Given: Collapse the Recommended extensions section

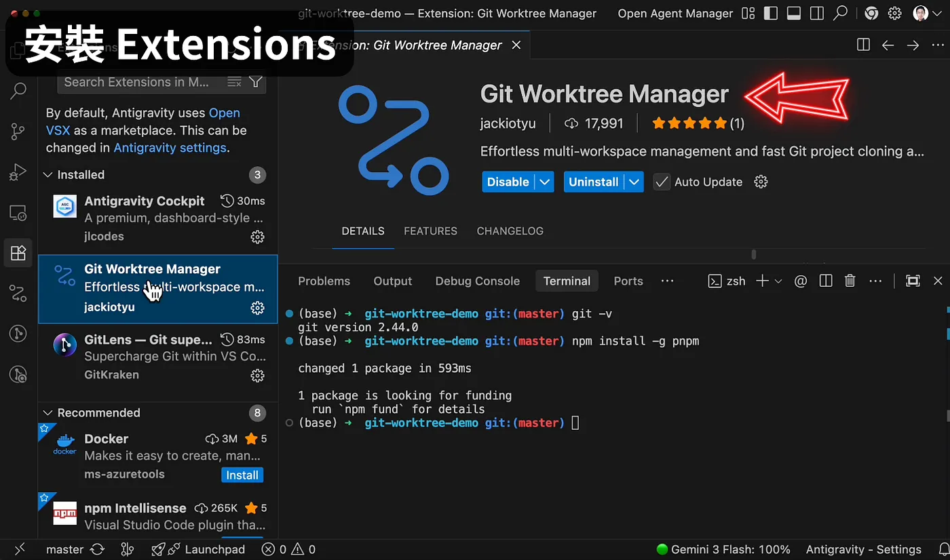Looking at the screenshot, I should tap(48, 413).
